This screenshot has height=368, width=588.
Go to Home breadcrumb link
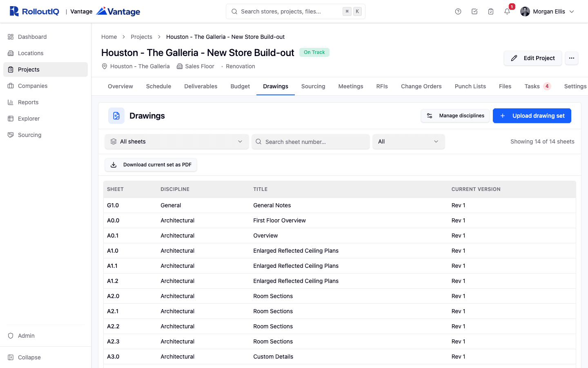(x=109, y=37)
